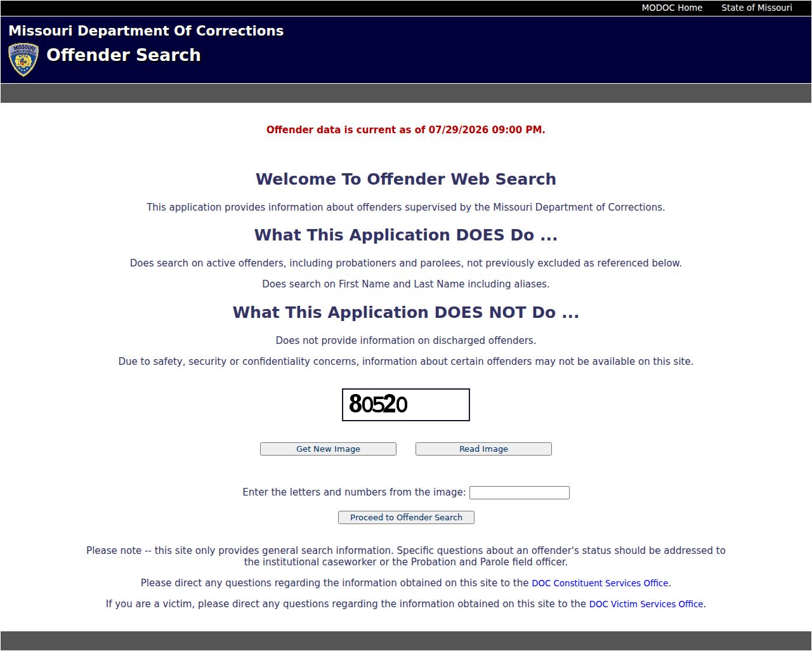Click the safety, security or confidentiality concerns sentence
This screenshot has height=651, width=812.
pos(406,361)
